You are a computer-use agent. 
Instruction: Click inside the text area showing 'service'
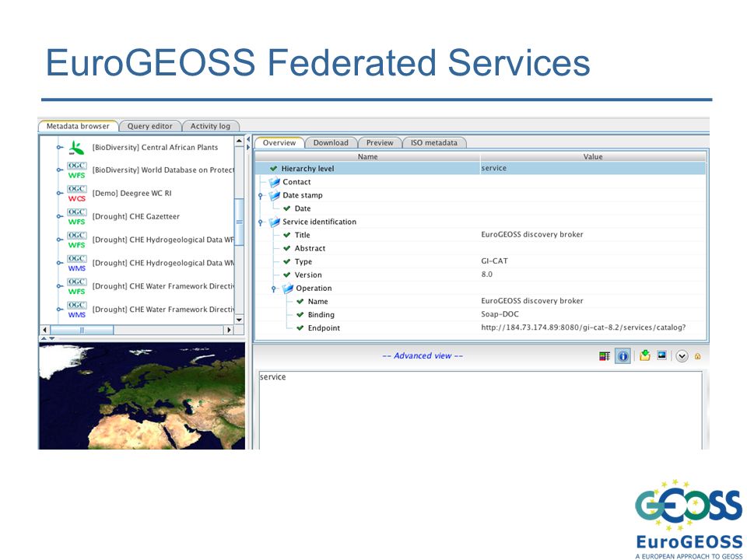480,411
